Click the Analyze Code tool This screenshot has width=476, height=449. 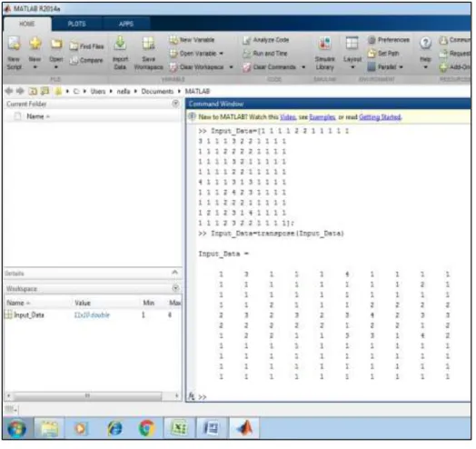(x=266, y=40)
